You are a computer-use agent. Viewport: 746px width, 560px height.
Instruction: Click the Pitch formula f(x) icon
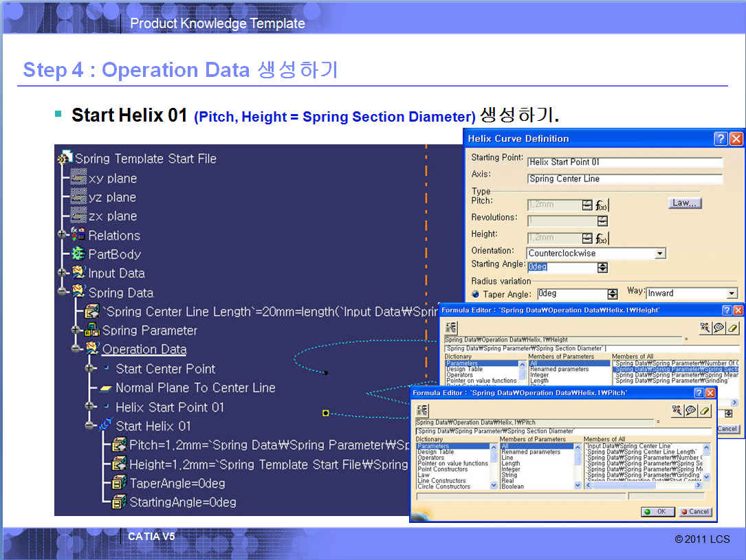click(x=602, y=205)
